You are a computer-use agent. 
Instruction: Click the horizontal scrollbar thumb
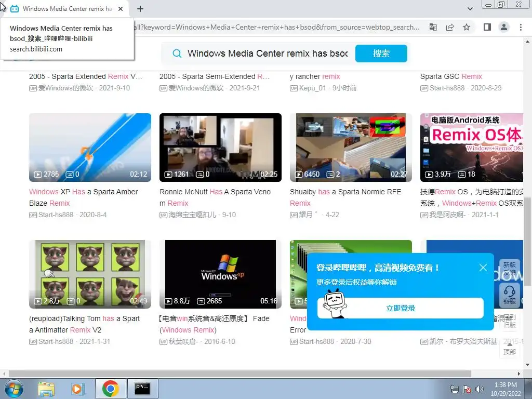[240, 374]
